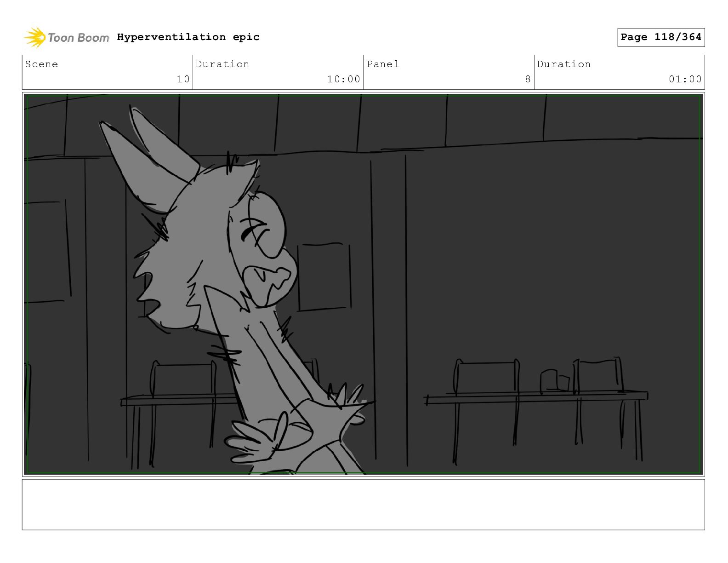This screenshot has height=563, width=728.
Task: Click the empty notes box below the panel
Action: [363, 505]
